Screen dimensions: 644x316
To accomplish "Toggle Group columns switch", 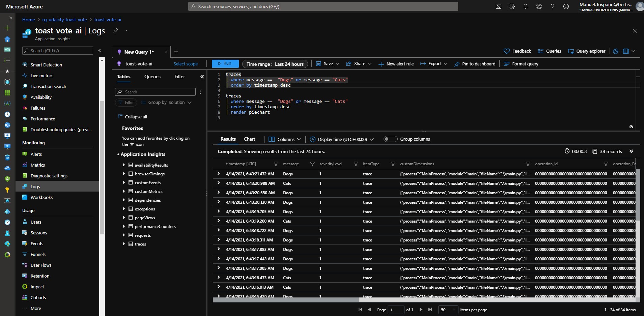I will pyautogui.click(x=391, y=139).
